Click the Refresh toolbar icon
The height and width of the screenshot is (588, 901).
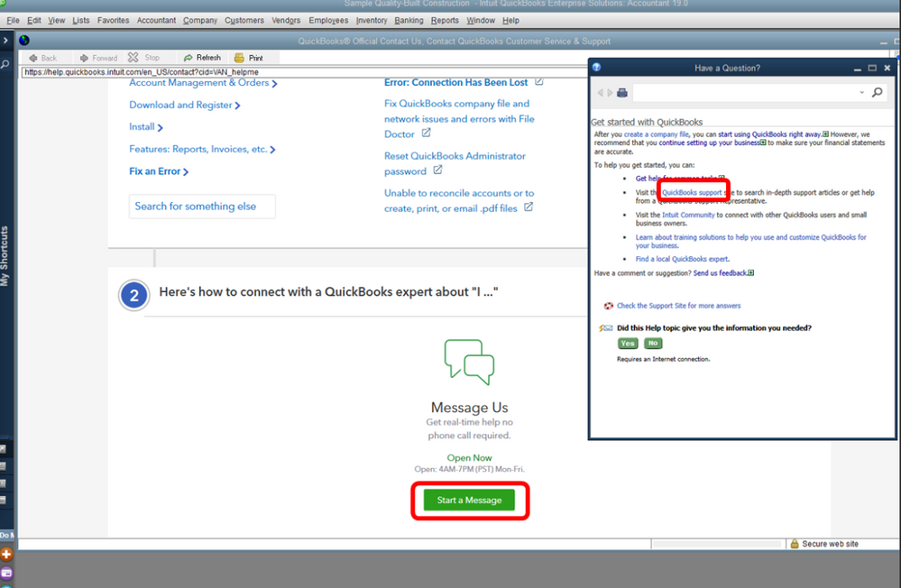188,58
